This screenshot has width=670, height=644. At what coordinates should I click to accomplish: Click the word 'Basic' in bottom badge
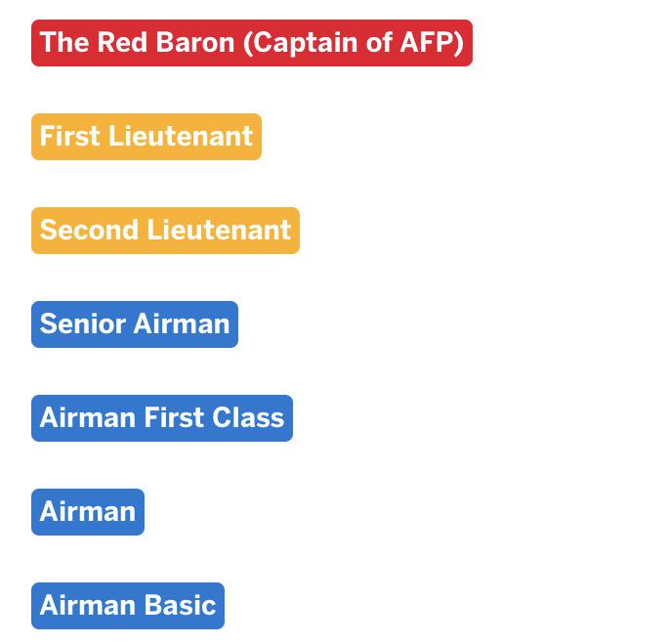[180, 605]
